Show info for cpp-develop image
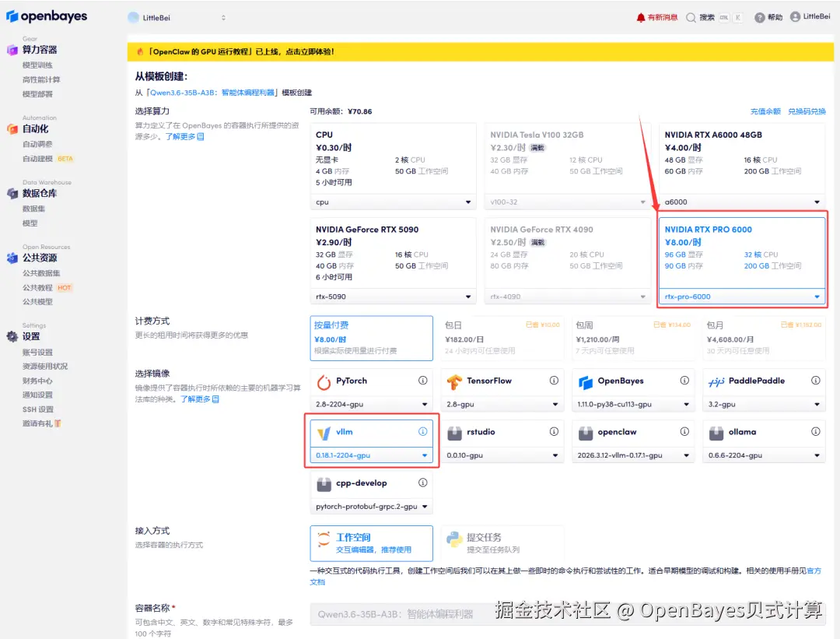This screenshot has height=639, width=840. coord(422,483)
